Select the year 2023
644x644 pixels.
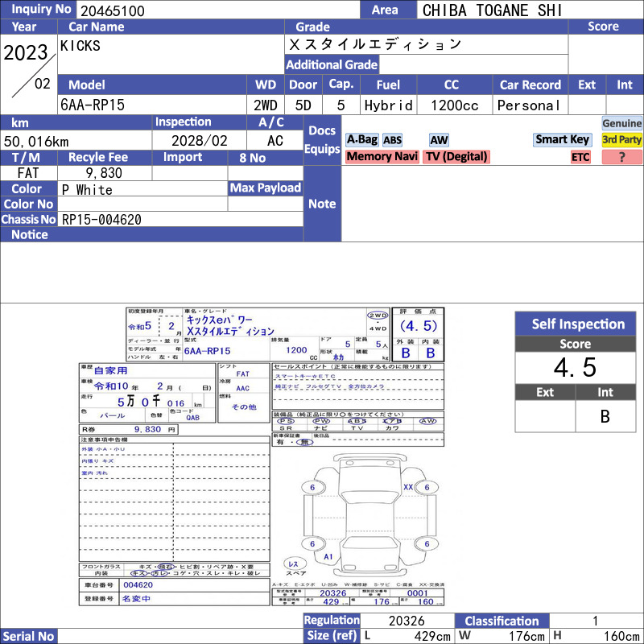(26, 52)
